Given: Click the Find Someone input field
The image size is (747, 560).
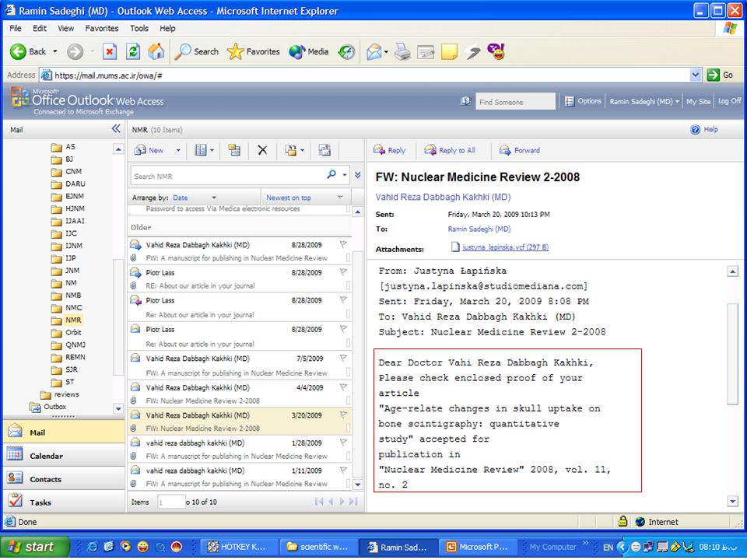Looking at the screenshot, I should [x=515, y=101].
